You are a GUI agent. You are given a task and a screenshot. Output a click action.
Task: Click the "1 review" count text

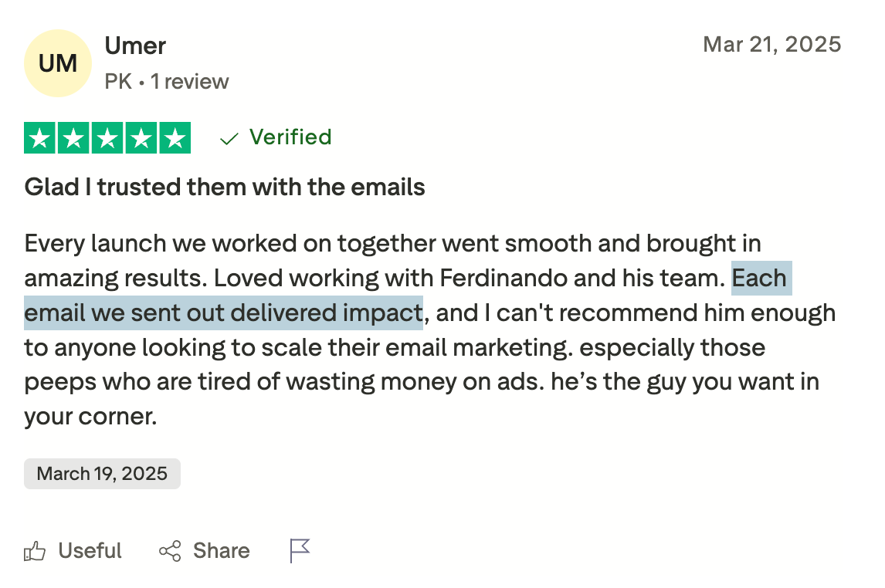click(x=190, y=82)
